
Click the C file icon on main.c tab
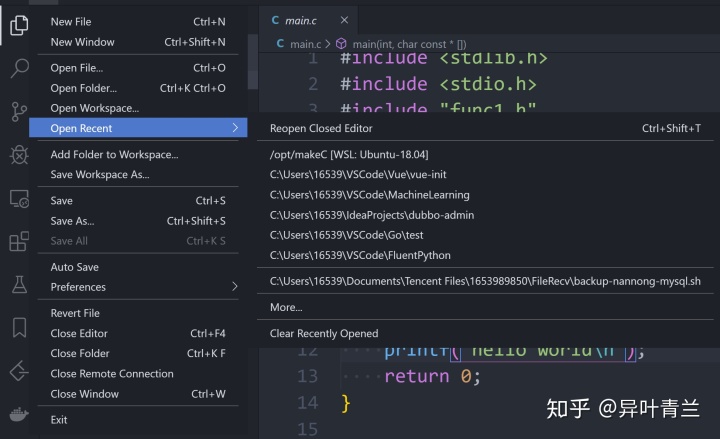275,20
